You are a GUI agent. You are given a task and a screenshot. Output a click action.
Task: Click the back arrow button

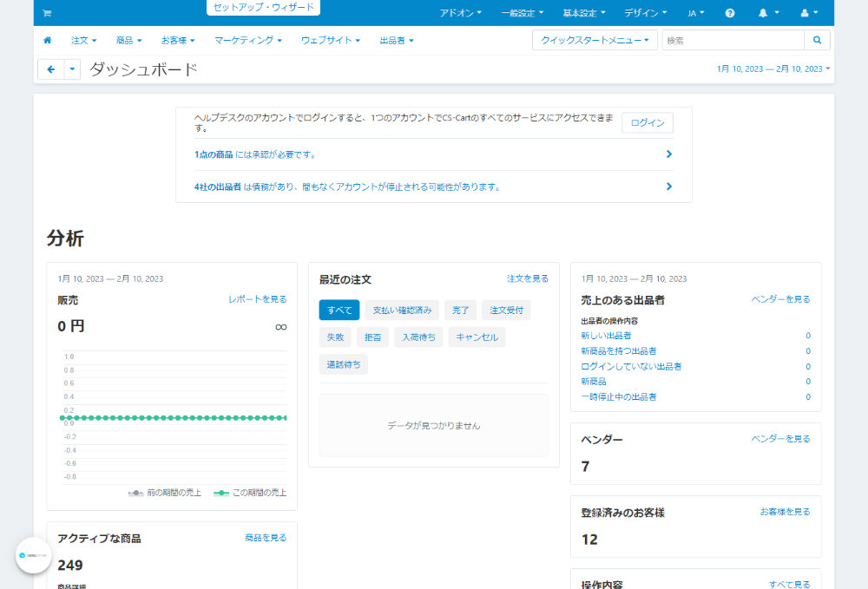[51, 69]
